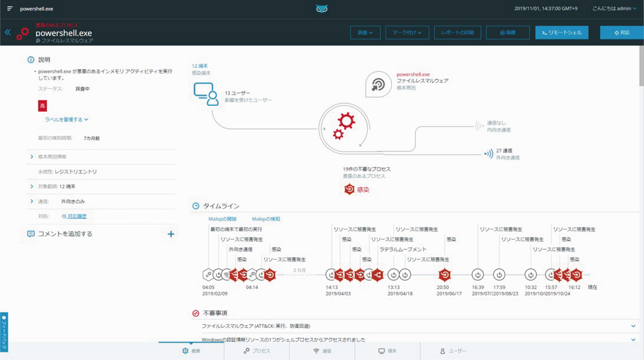Click the infected machines and users icon
Viewport: 644px width, 360px height.
(x=206, y=94)
